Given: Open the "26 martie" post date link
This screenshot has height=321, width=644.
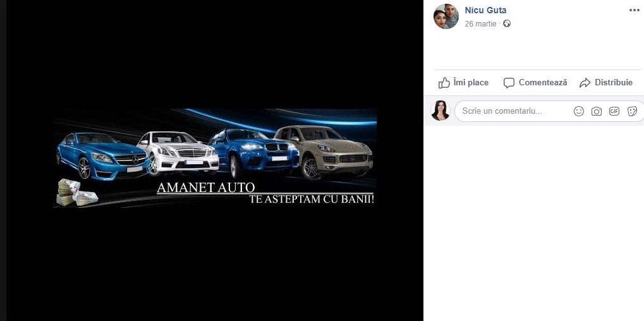Looking at the screenshot, I should click(x=480, y=24).
